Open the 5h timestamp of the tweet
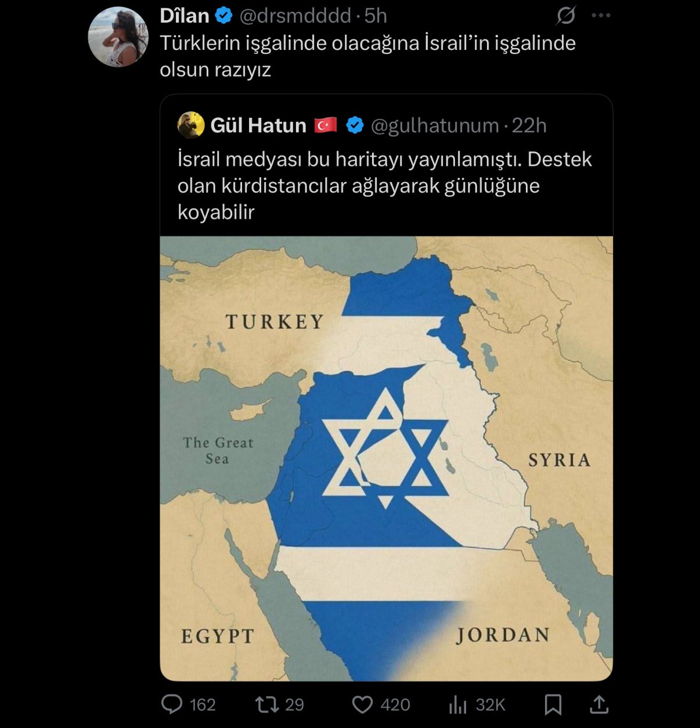Screen dimensions: 700x728 coord(376,16)
